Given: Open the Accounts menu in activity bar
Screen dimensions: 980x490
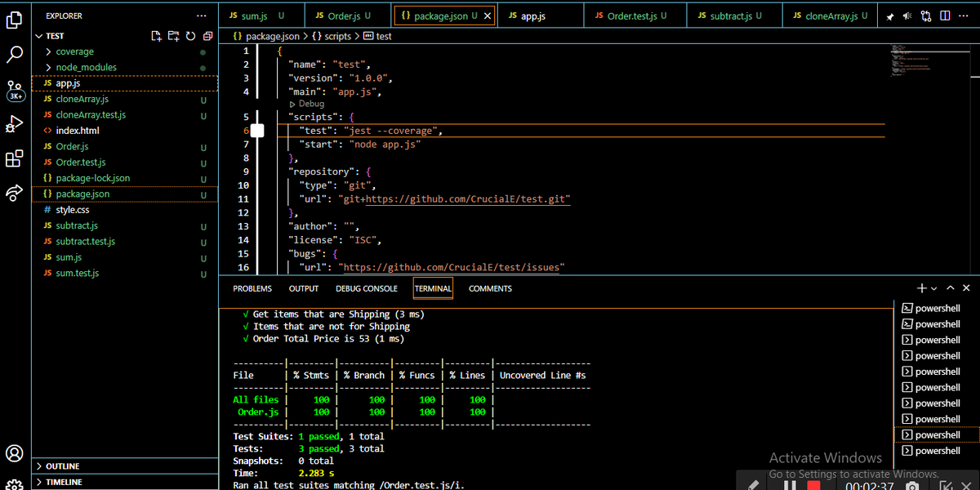Looking at the screenshot, I should [14, 453].
